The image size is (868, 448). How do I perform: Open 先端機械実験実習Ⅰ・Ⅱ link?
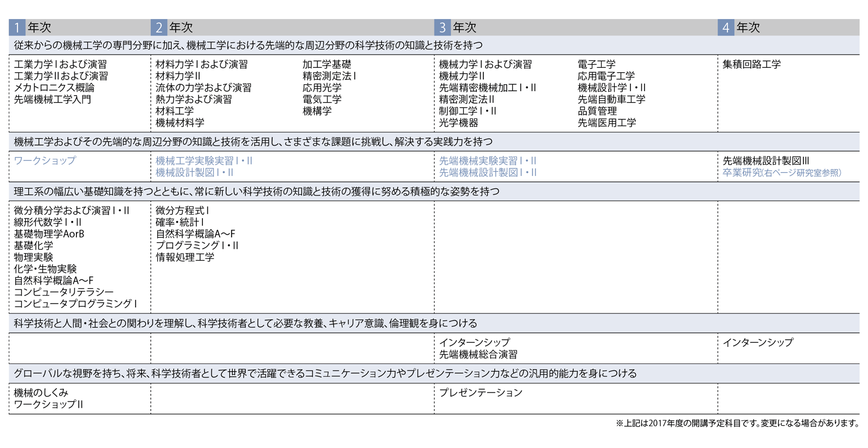click(488, 161)
